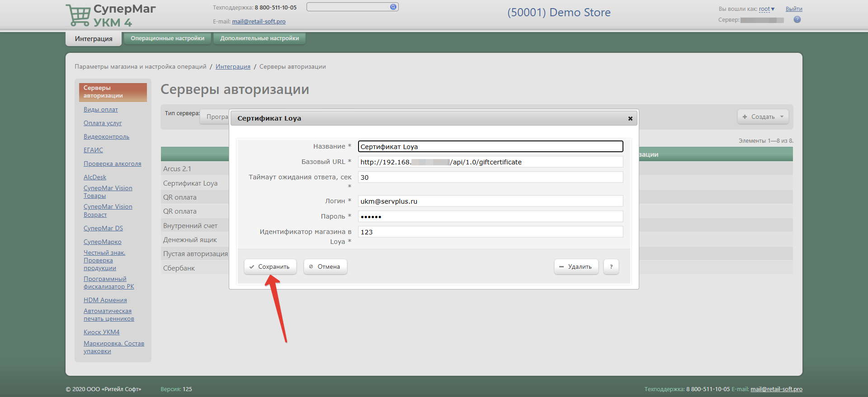Open the Виды оплат sidebar link
This screenshot has width=868, height=397.
tap(100, 109)
